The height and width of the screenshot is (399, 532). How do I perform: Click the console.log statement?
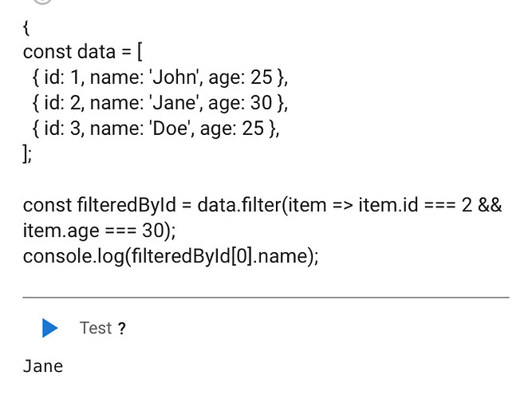click(x=171, y=256)
